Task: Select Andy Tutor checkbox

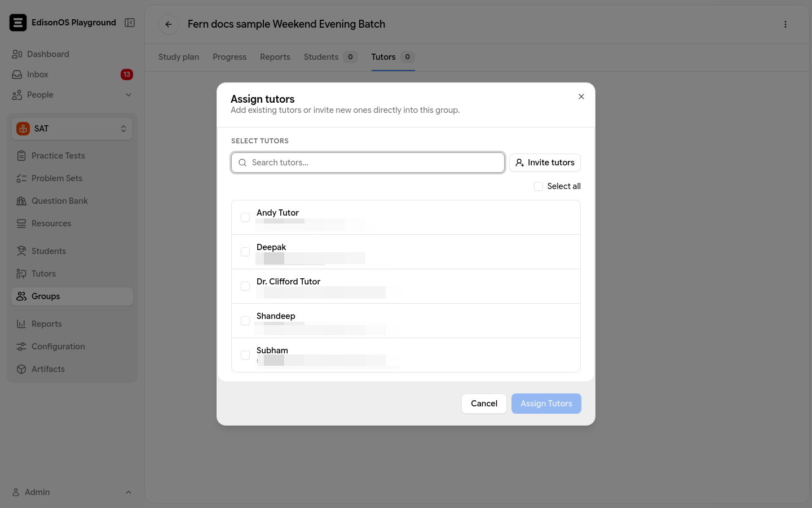Action: [x=245, y=217]
